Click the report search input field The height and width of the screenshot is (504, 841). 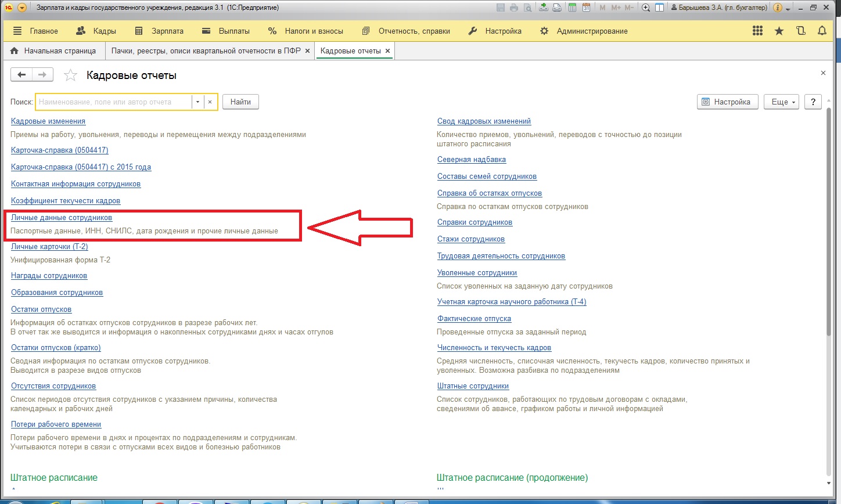pyautogui.click(x=113, y=102)
